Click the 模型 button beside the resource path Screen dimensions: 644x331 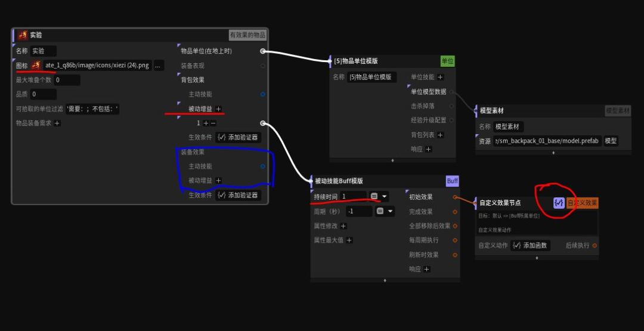611,141
